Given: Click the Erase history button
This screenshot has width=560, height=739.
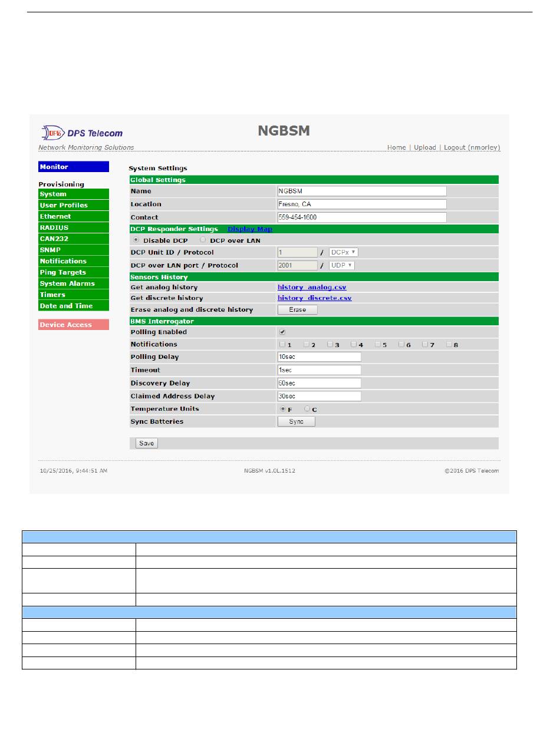Looking at the screenshot, I should point(297,309).
